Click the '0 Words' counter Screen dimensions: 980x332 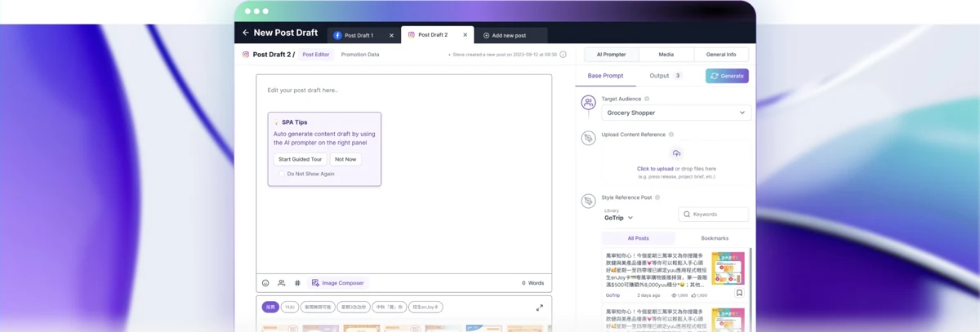tap(533, 283)
